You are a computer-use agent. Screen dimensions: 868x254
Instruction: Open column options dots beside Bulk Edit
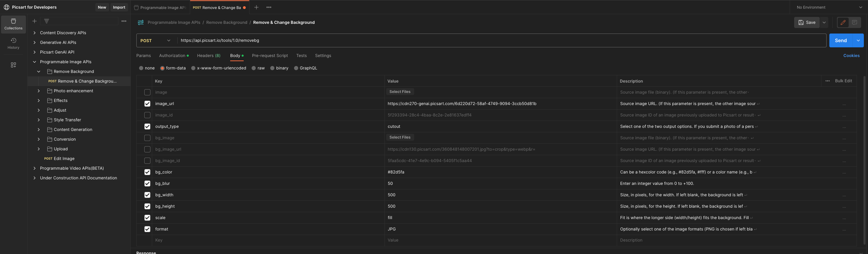(828, 81)
